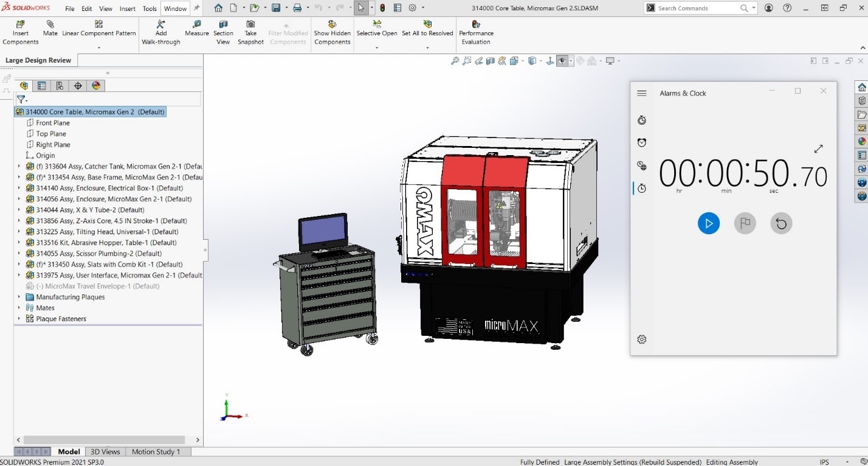Select the Mate tool

tap(50, 29)
